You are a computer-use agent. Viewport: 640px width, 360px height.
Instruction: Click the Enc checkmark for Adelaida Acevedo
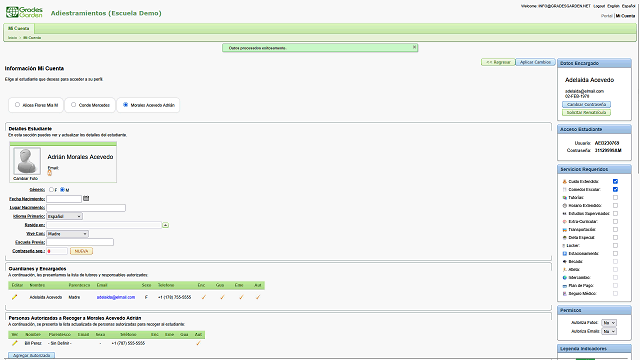(203, 297)
